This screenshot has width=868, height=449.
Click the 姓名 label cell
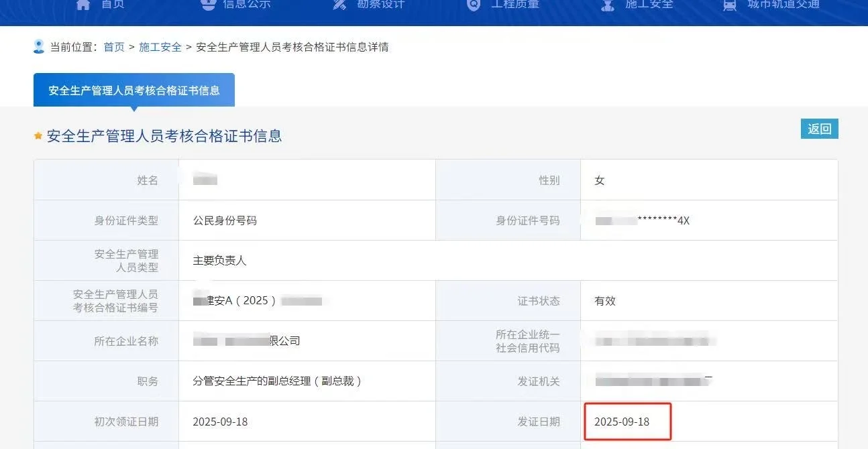(x=107, y=180)
